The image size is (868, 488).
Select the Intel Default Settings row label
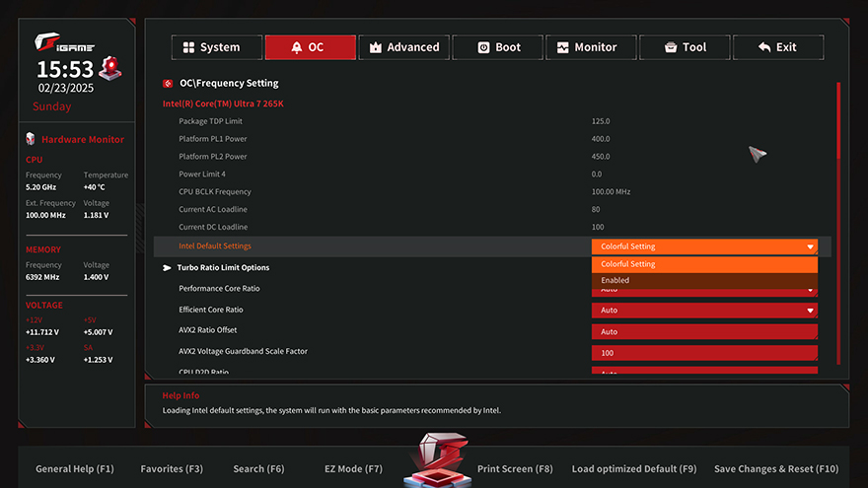tap(215, 245)
